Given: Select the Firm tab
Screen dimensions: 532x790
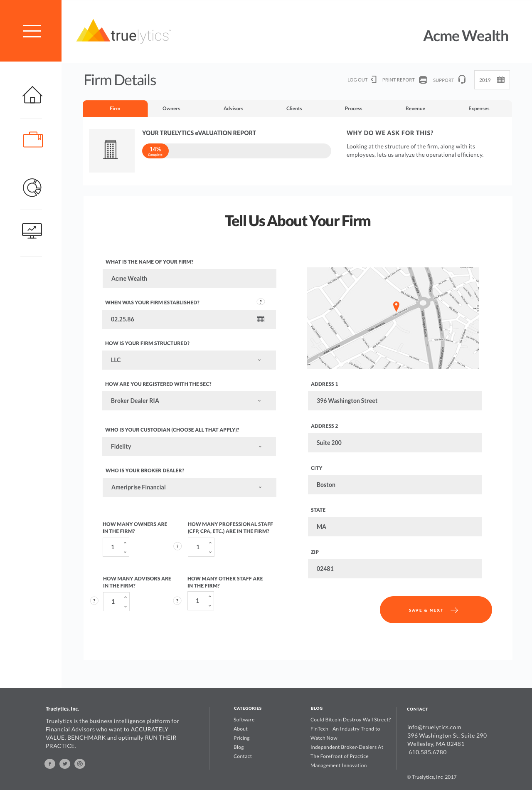Looking at the screenshot, I should click(115, 109).
